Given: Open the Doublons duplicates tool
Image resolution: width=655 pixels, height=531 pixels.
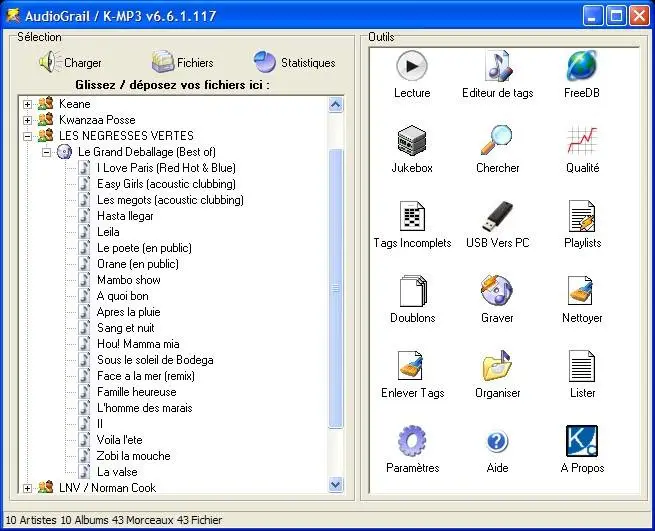Looking at the screenshot, I should [412, 299].
